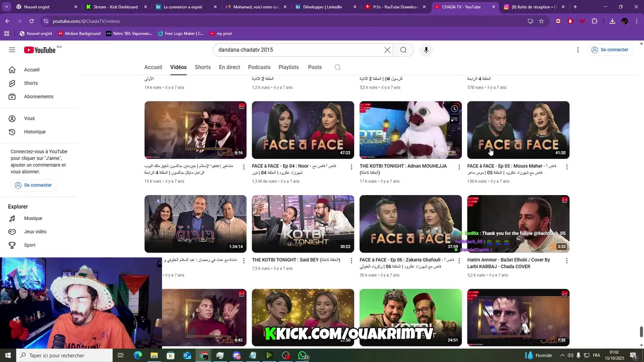Open Microsoft Edge from the taskbar
Screen dimensions: 644x362
137,355
